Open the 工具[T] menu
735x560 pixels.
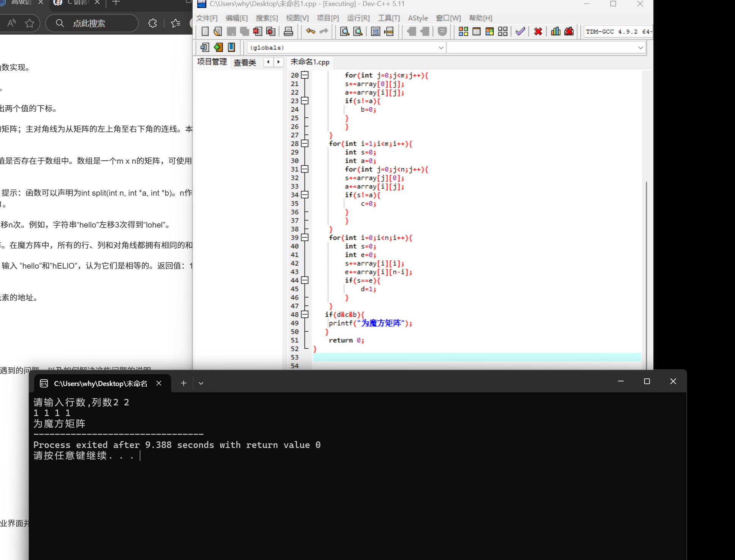pyautogui.click(x=388, y=18)
